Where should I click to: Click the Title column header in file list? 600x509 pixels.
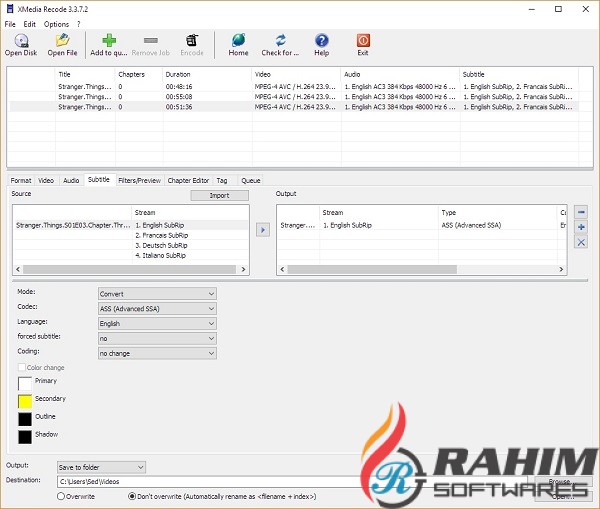tap(85, 74)
